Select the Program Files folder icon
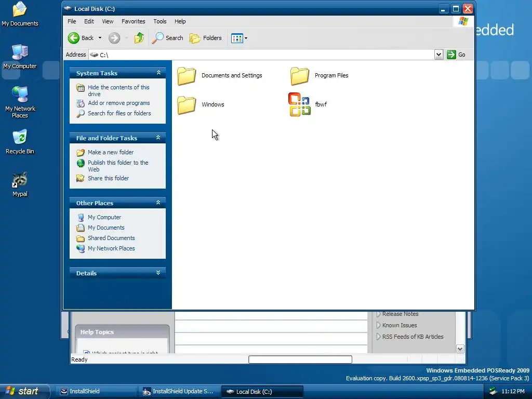Image resolution: width=532 pixels, height=399 pixels. coord(299,76)
